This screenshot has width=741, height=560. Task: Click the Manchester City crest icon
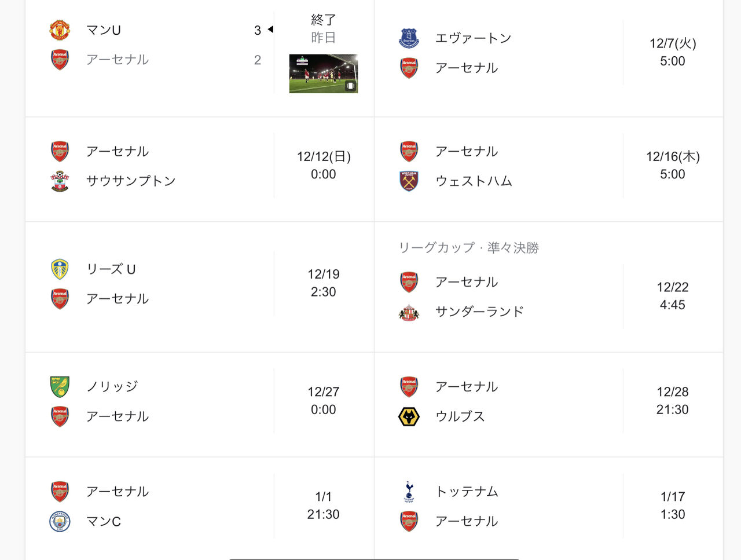[x=59, y=521]
